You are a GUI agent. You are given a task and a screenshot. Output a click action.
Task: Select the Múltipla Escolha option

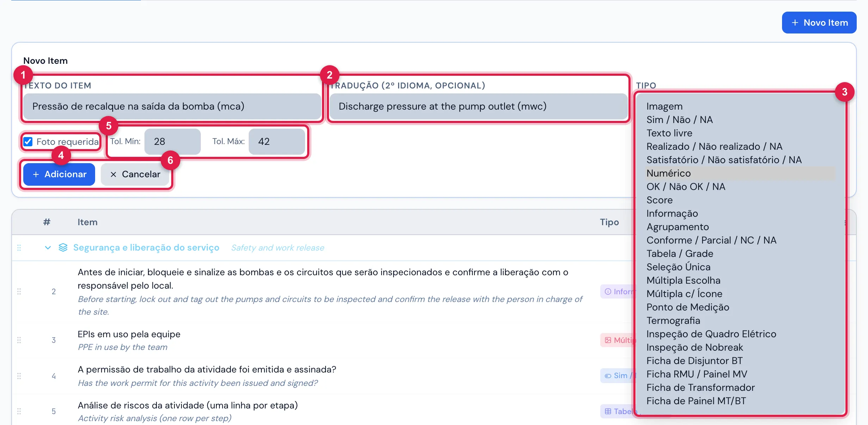(x=740, y=281)
